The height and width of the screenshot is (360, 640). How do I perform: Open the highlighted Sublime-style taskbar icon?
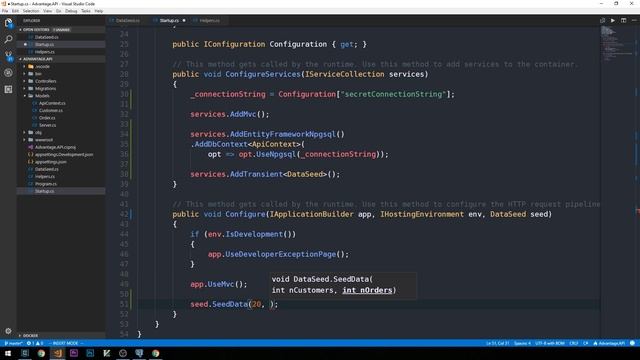[58, 353]
